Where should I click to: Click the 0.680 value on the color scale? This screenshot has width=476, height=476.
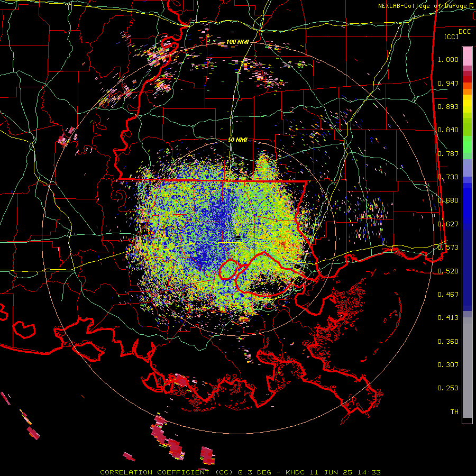pos(448,200)
